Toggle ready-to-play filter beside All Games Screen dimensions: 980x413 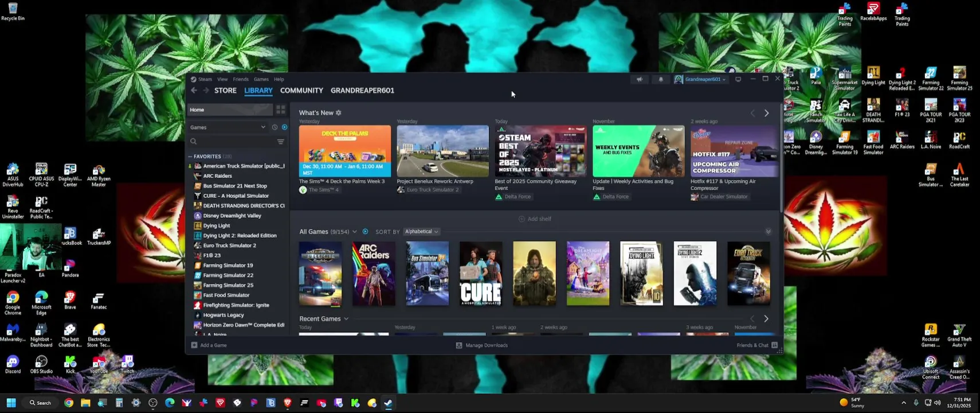point(366,232)
